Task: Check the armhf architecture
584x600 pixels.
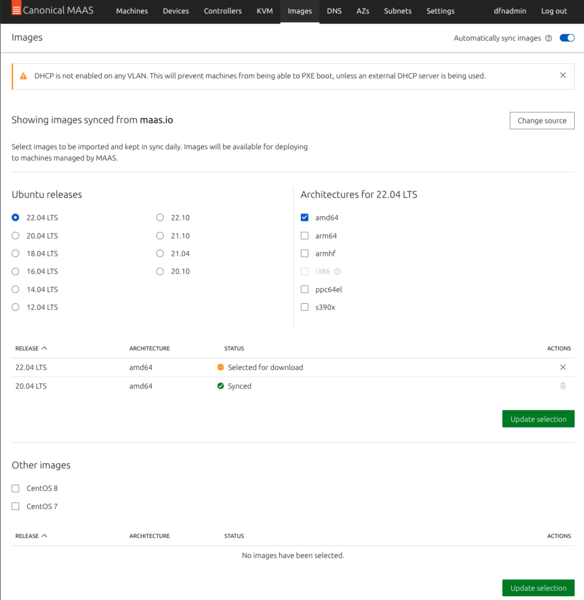Action: (x=305, y=253)
